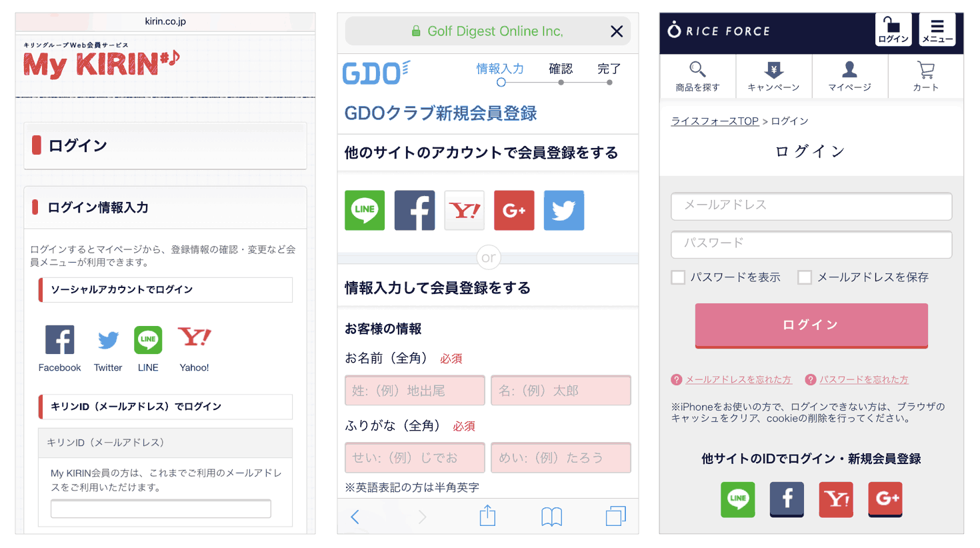This screenshot has height=548, width=980.
Task: Enable パスワードを表示 checkbox
Action: click(x=678, y=277)
